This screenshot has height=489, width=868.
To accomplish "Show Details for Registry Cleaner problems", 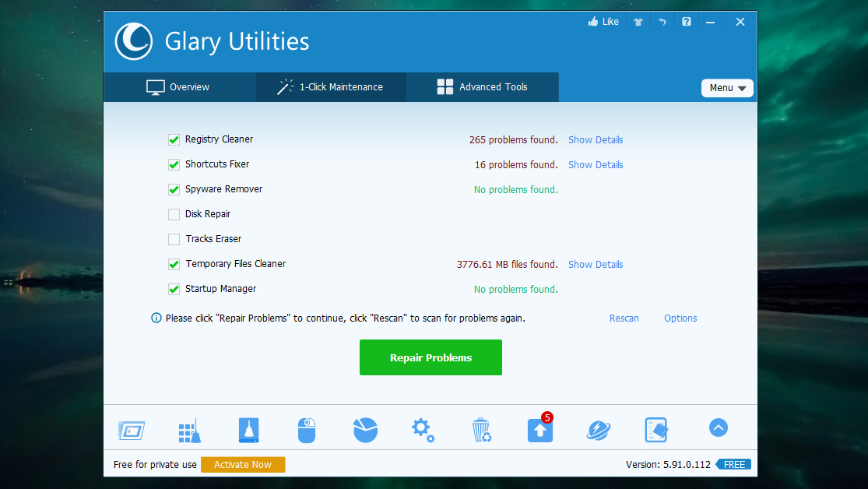I will pyautogui.click(x=596, y=139).
